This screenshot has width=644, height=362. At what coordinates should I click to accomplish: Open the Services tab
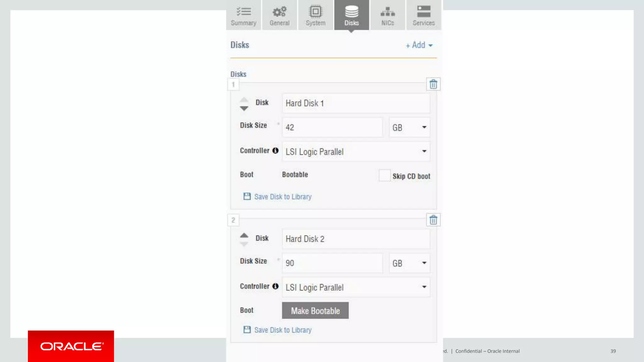click(424, 15)
